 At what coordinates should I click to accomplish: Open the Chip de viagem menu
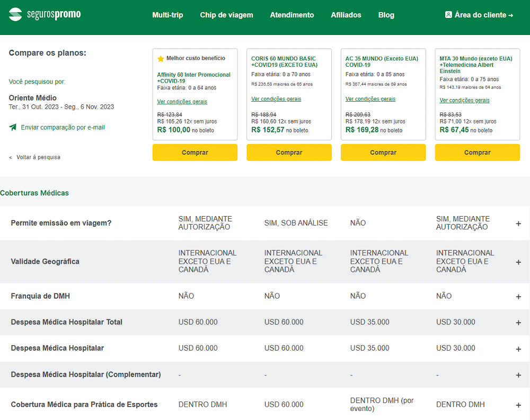tap(226, 15)
